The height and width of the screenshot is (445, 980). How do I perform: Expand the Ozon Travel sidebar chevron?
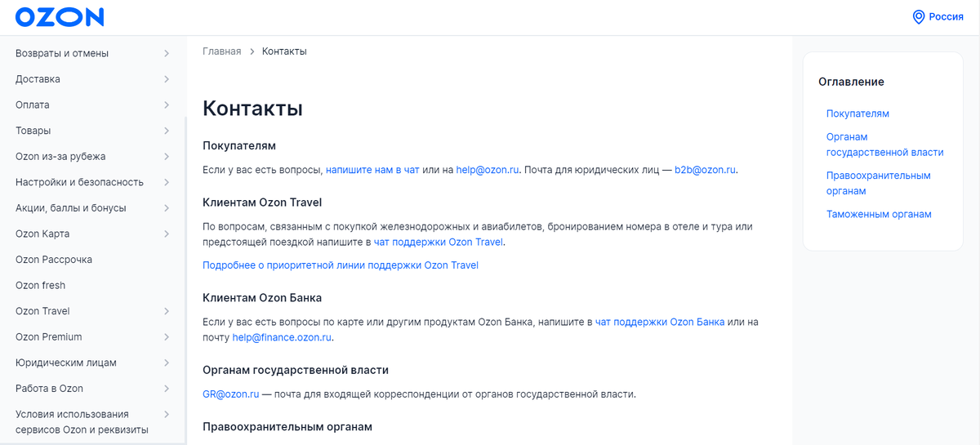click(x=167, y=311)
